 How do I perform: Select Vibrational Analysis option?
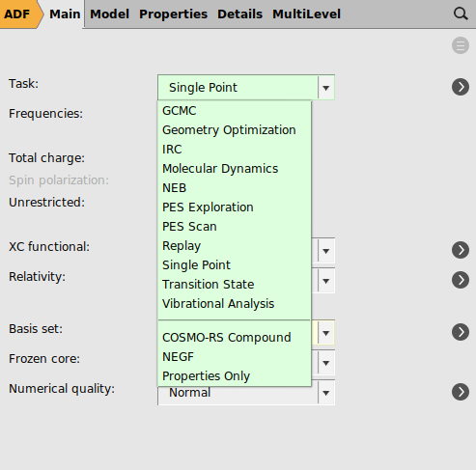[x=235, y=304]
